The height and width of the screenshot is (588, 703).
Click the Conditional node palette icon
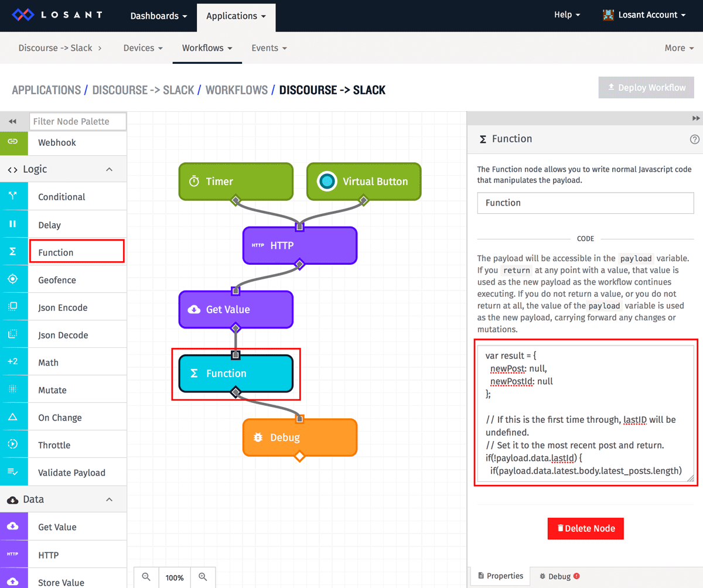click(13, 197)
